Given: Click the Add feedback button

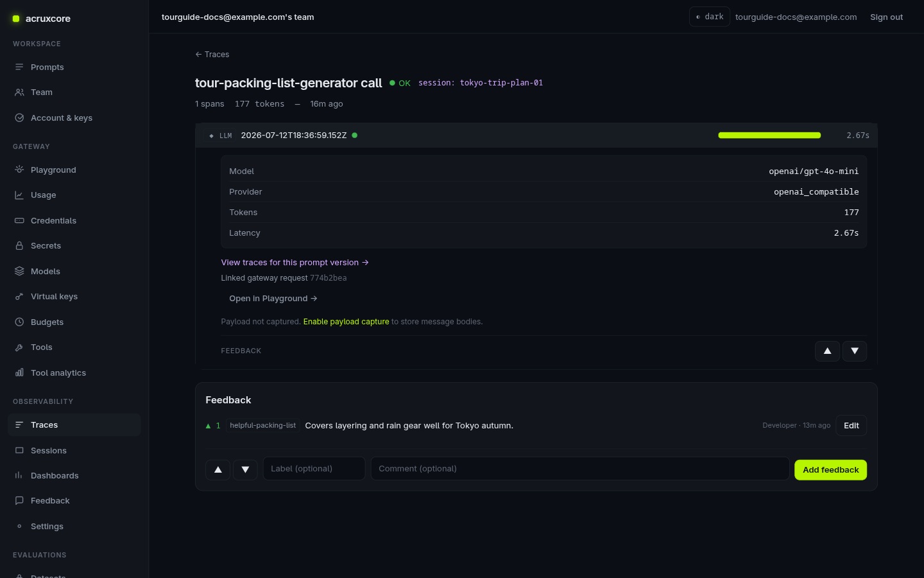Looking at the screenshot, I should click(830, 470).
